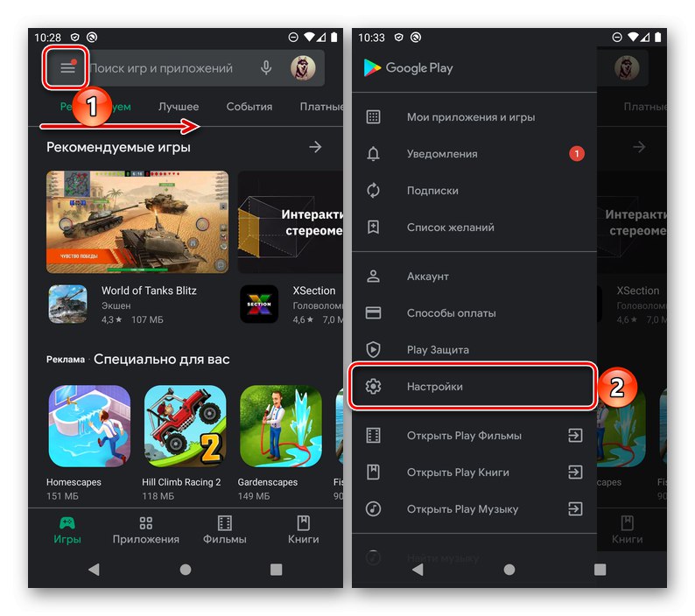This screenshot has height=616, width=695.
Task: Tap the wishlist bookmark icon
Action: (x=373, y=227)
